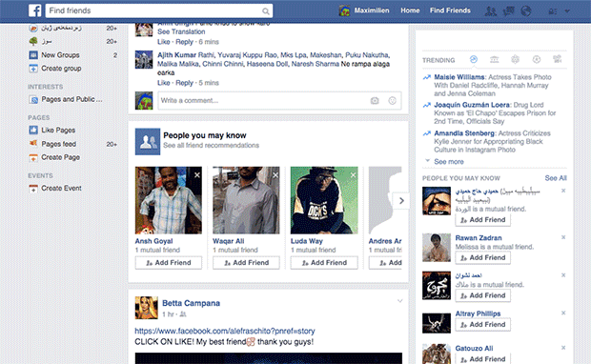Open friend requests icon in top bar

coord(490,10)
